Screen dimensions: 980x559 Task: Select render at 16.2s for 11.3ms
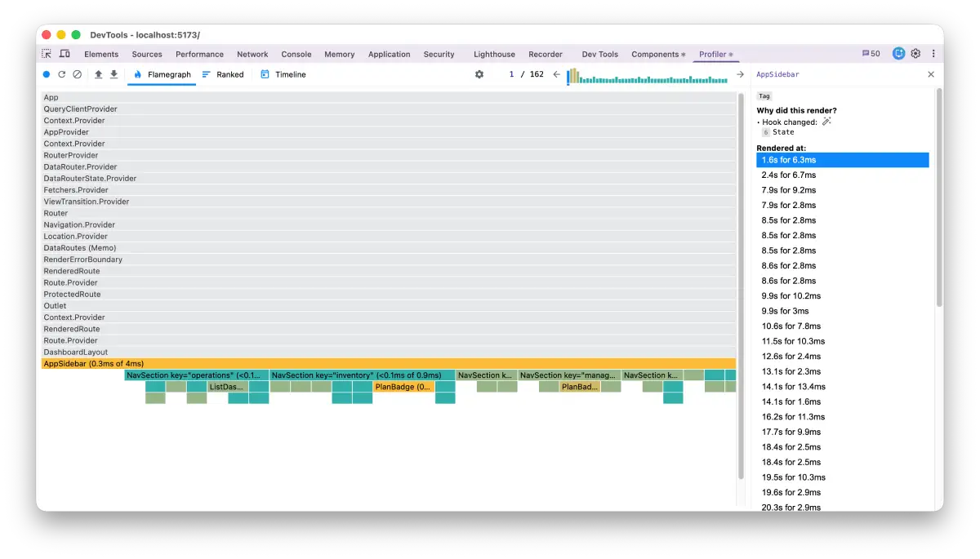pos(843,417)
